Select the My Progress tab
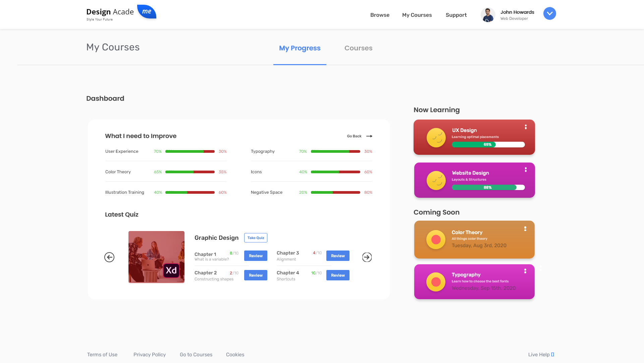The image size is (644, 363). (x=300, y=48)
